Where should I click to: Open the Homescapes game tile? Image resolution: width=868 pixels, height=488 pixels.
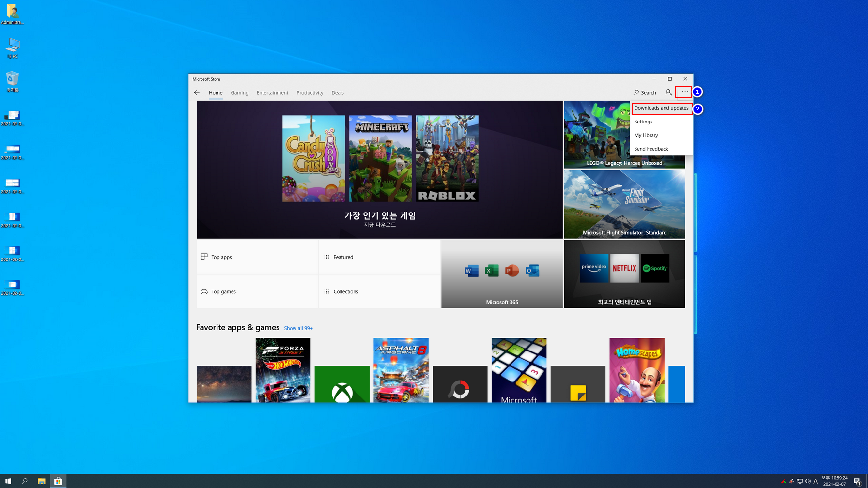(x=637, y=370)
